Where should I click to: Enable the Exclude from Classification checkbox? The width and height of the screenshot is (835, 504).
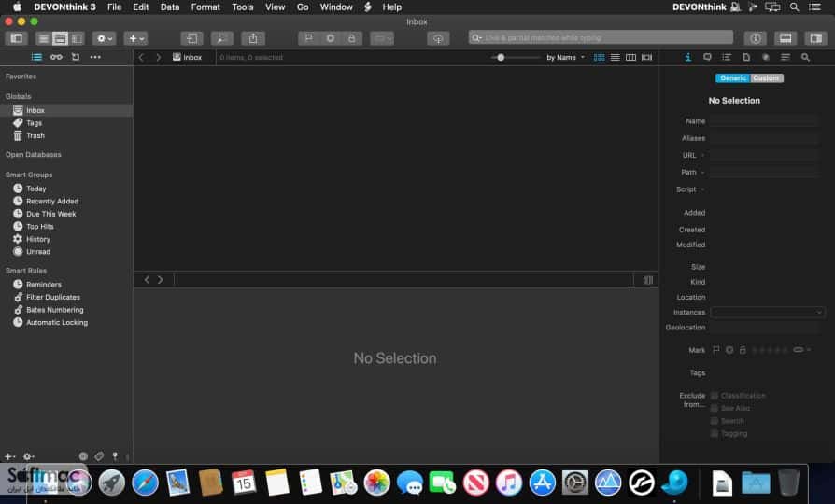point(715,396)
